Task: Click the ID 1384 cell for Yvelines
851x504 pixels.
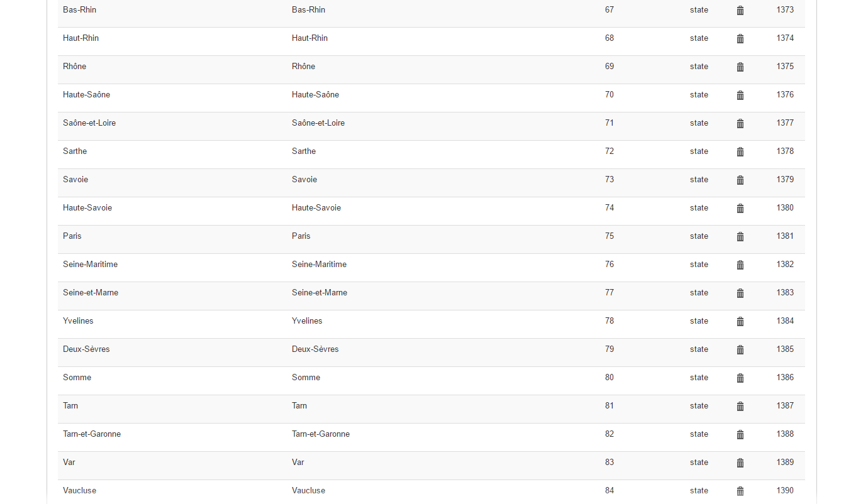Action: [785, 321]
